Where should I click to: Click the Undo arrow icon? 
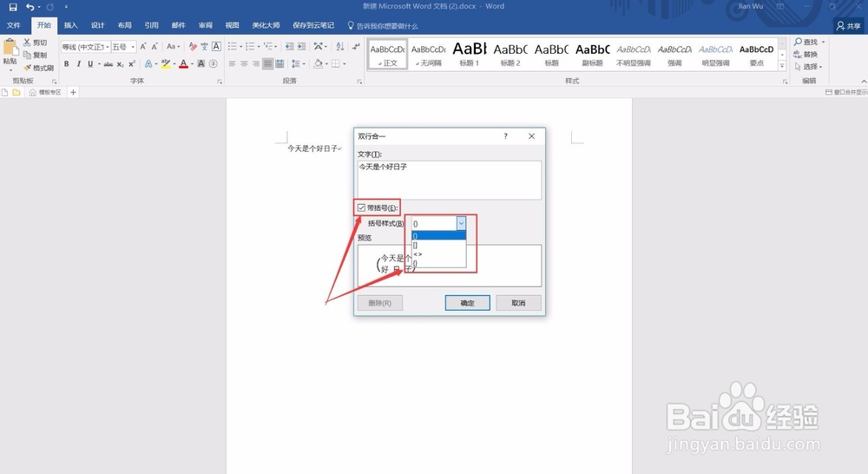[30, 7]
